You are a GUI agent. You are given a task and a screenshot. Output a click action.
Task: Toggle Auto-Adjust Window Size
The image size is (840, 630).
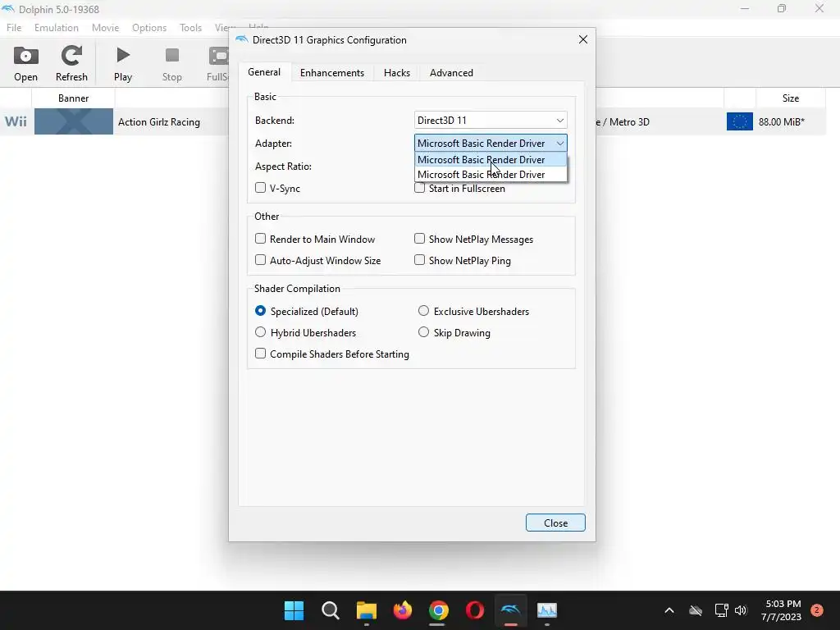[260, 260]
